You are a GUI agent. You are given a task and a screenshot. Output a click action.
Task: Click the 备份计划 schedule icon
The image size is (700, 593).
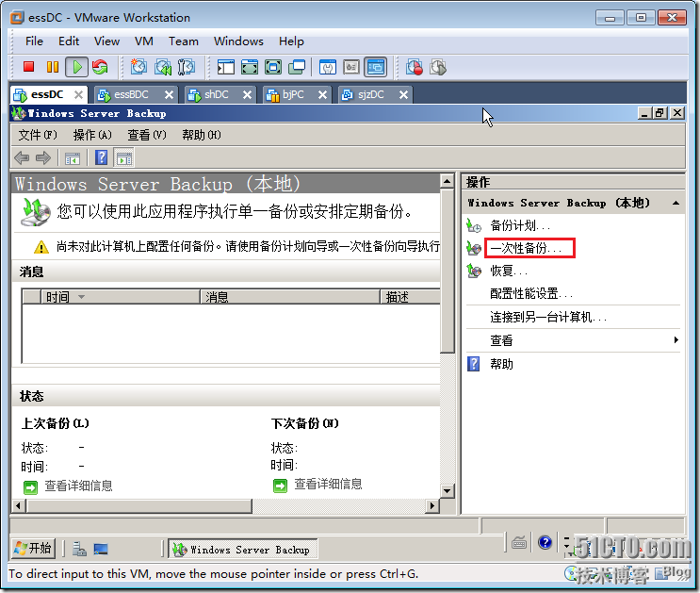point(474,225)
